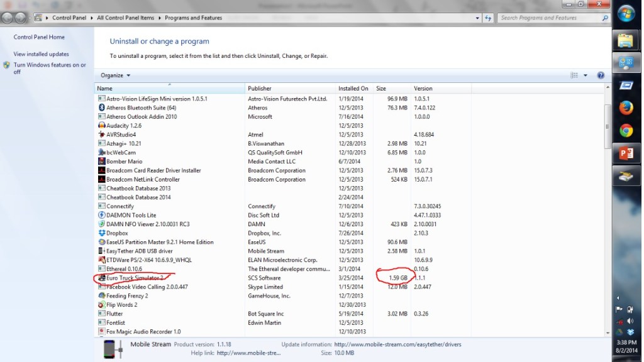The width and height of the screenshot is (644, 362).
Task: Click the back navigation arrow button
Action: [x=8, y=18]
